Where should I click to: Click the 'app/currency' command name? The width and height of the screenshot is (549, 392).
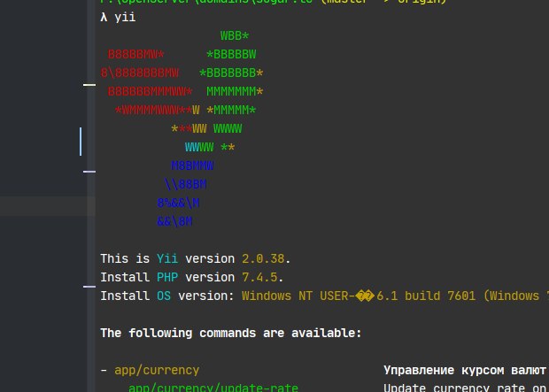tap(157, 370)
